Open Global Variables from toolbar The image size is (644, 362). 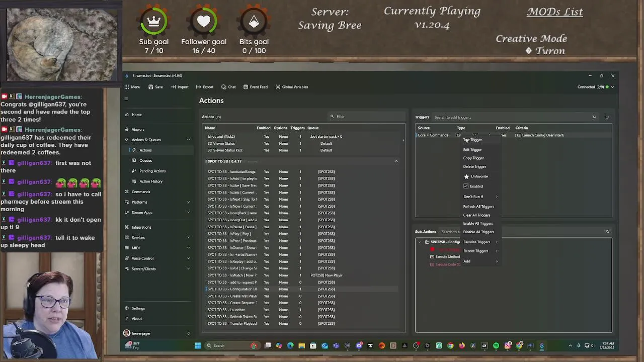pos(291,87)
